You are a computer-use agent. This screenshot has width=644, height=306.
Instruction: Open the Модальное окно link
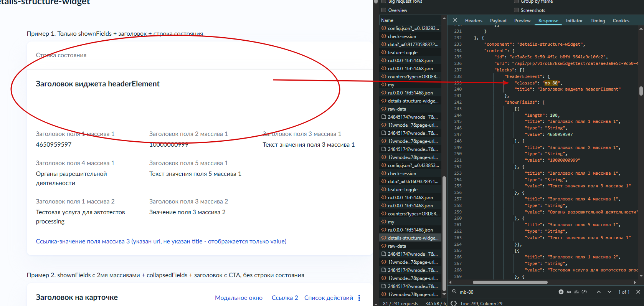tap(239, 298)
